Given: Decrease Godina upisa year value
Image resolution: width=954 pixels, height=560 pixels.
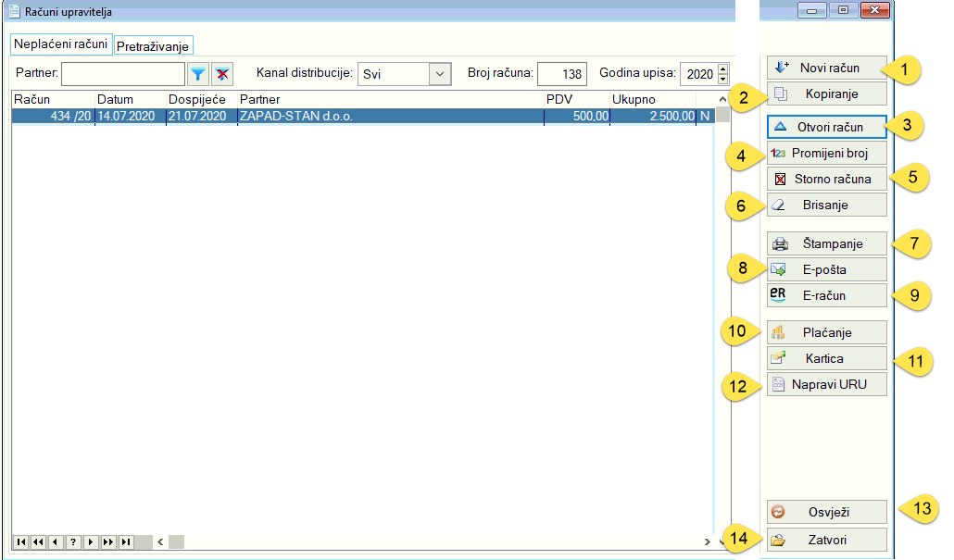Looking at the screenshot, I should point(723,80).
